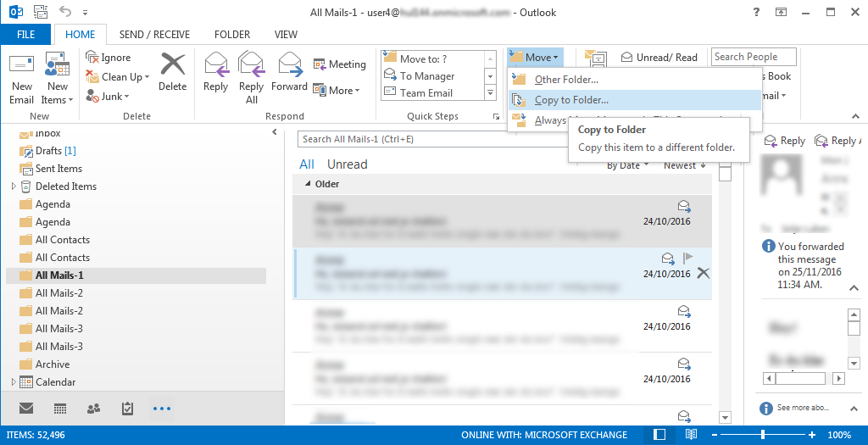Screen dimensions: 868x445
Task: Click the Move dropdown button
Action: click(536, 57)
